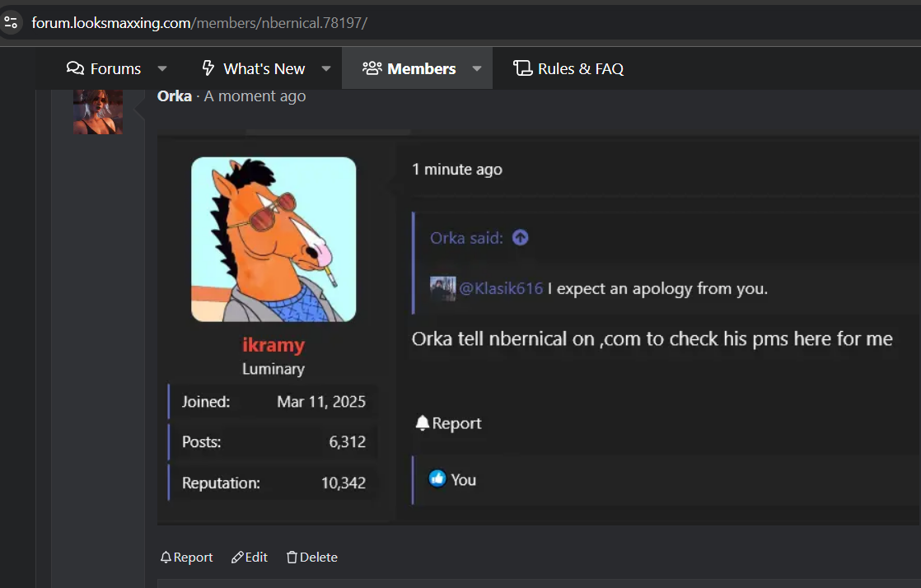Open the @Klasik616 mention link
Viewport: 921px width, 588px height.
coord(501,288)
